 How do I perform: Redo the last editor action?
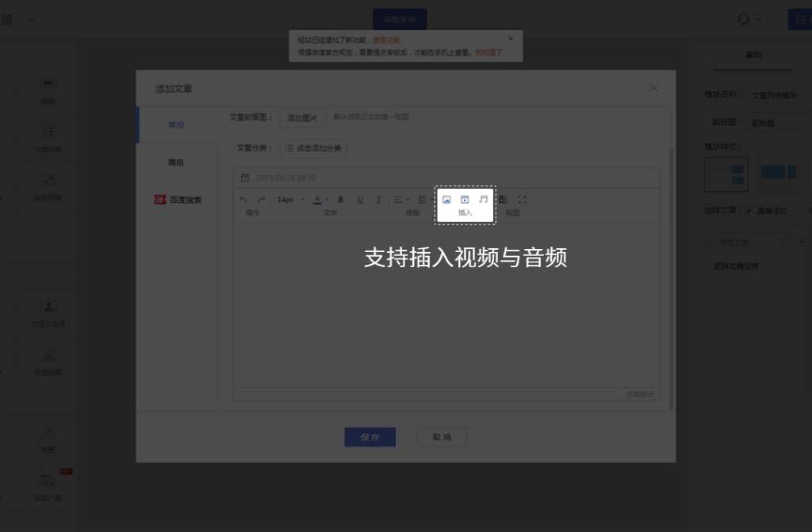262,200
